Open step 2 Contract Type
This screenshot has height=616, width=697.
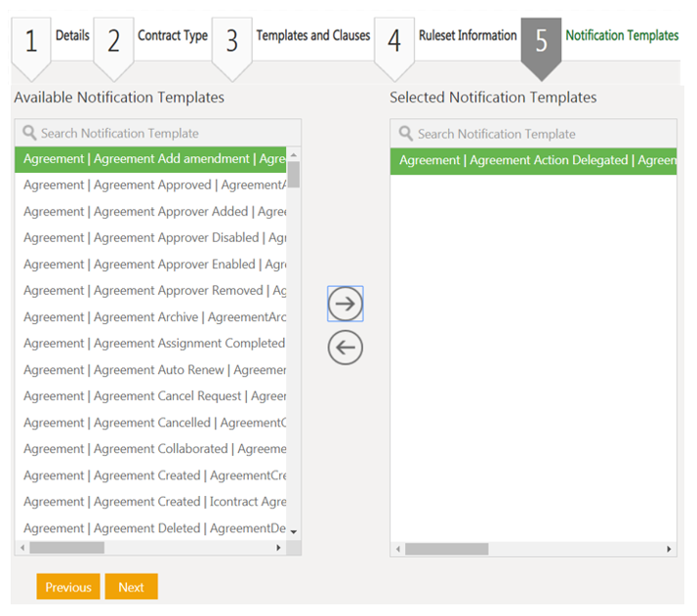(114, 41)
